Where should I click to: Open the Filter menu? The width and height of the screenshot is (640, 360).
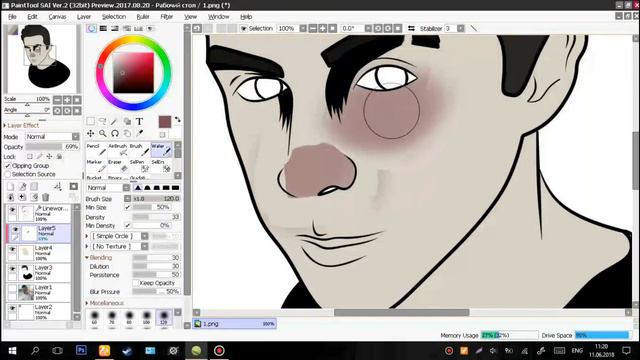click(167, 17)
